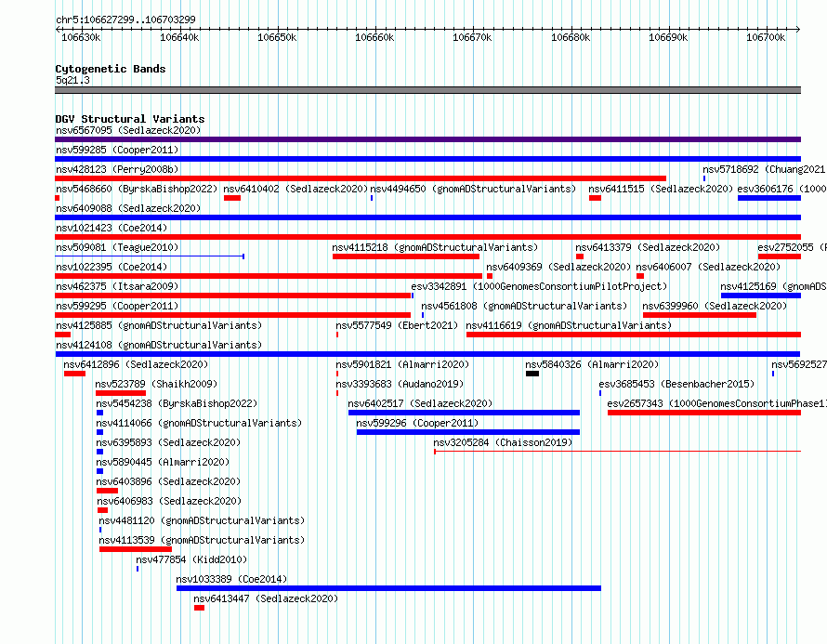Click the nsv5718692 variant label
Image resolution: width=827 pixels, height=644 pixels.
[x=764, y=169]
